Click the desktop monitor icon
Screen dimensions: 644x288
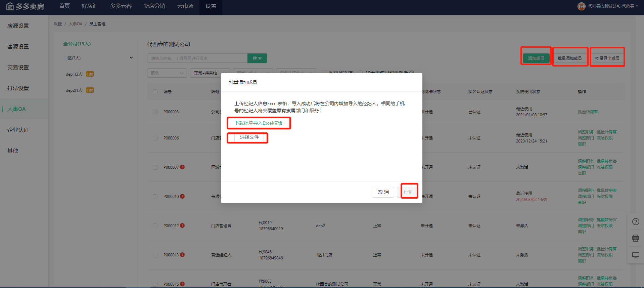tap(636, 255)
